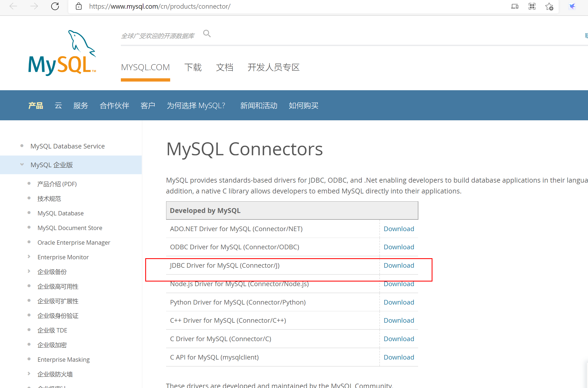Collapse the MySQL 企业版 section arrow

click(x=22, y=164)
